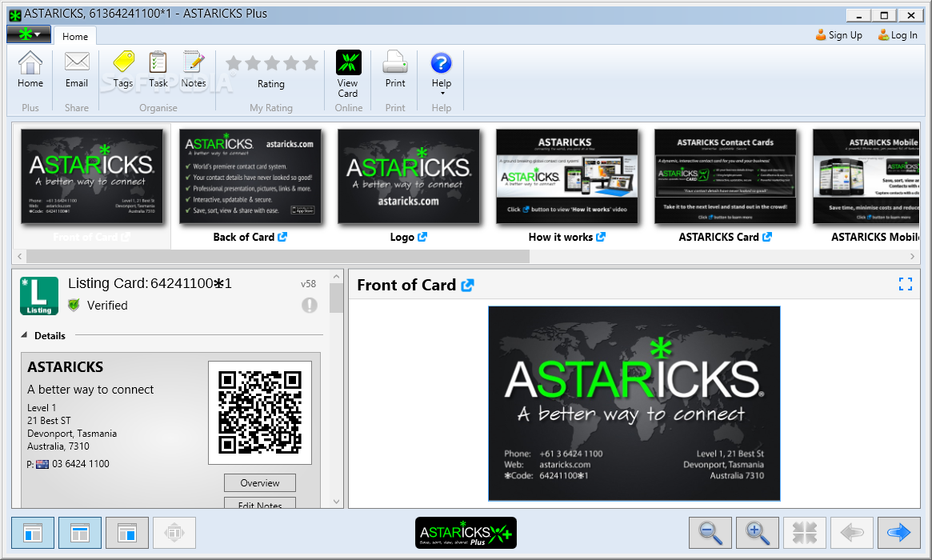Click the QR code image

(x=260, y=413)
